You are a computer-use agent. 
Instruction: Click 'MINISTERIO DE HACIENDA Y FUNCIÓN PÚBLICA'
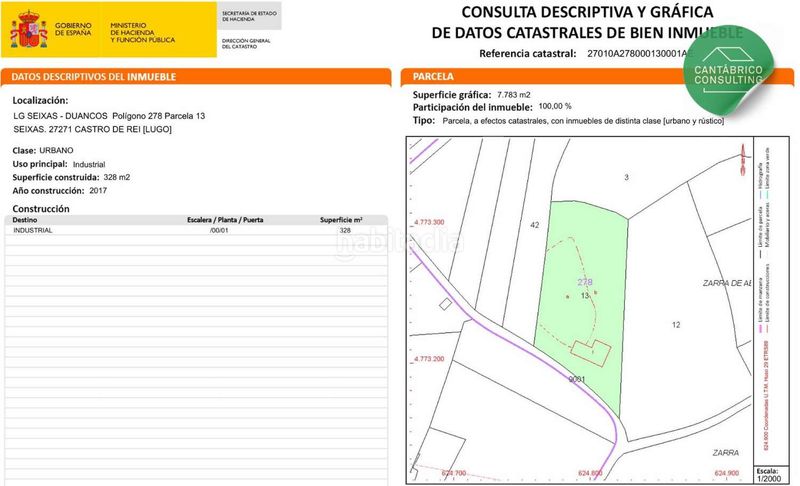pos(142,33)
